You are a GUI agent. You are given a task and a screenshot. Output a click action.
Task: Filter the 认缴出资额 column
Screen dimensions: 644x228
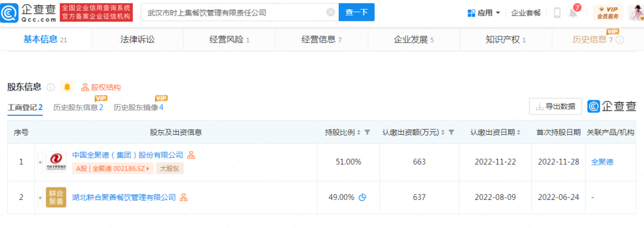(x=451, y=133)
